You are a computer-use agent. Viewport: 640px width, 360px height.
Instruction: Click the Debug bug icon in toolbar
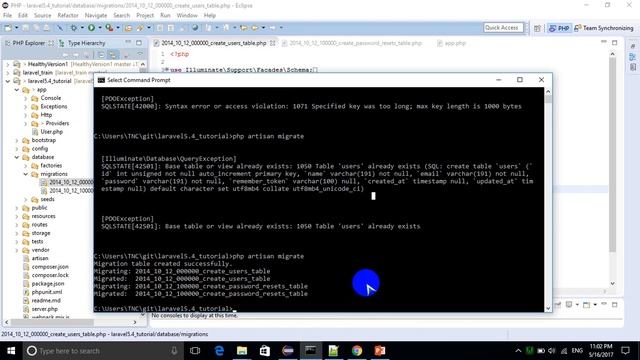coord(74,28)
